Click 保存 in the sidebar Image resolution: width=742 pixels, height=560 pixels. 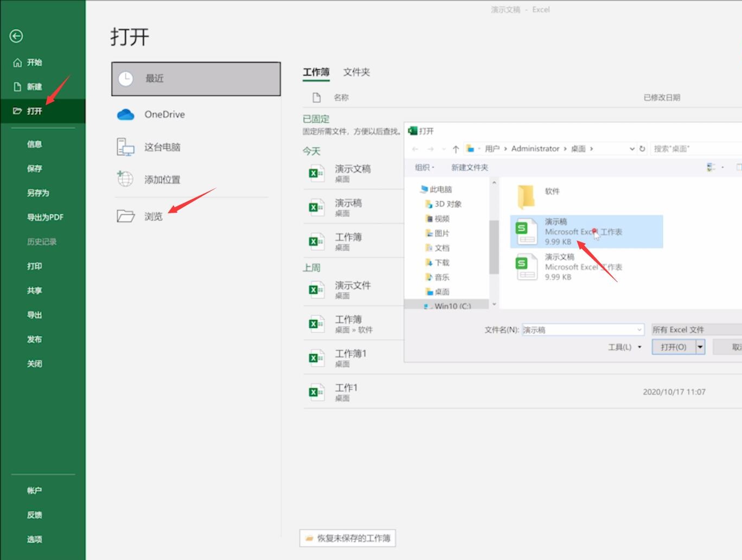[x=34, y=168]
